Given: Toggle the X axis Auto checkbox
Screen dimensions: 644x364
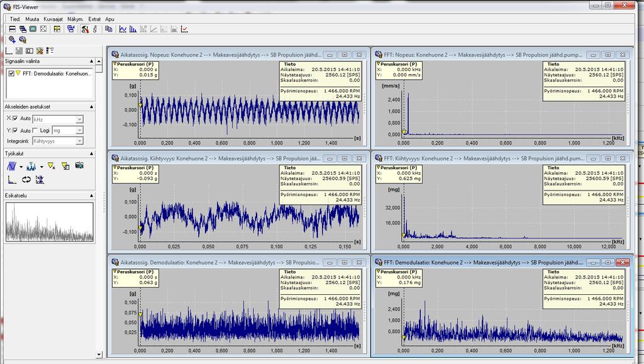Looking at the screenshot, I should point(15,118).
